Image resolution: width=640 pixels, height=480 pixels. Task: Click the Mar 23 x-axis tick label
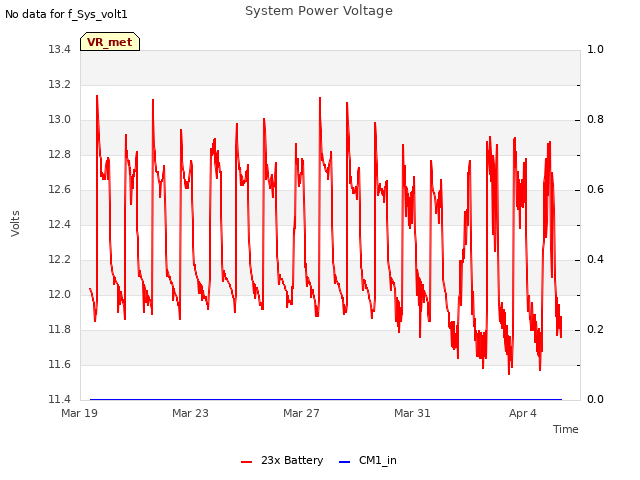coord(190,413)
